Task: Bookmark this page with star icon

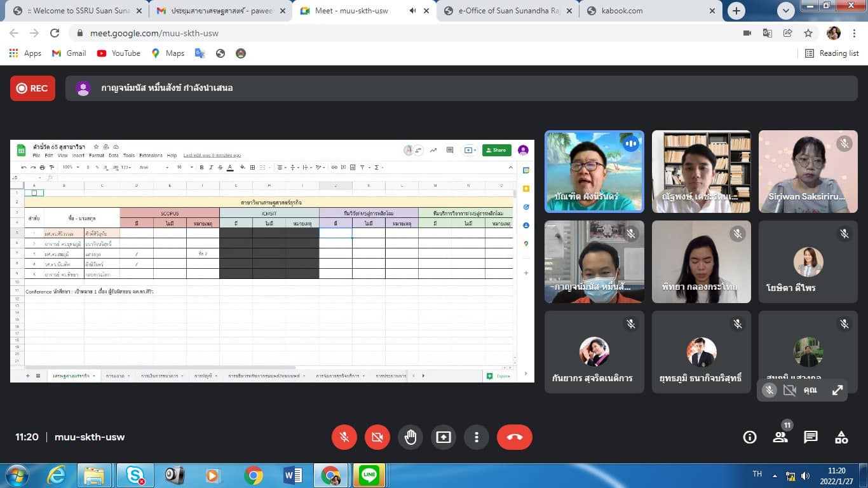Action: coord(808,33)
